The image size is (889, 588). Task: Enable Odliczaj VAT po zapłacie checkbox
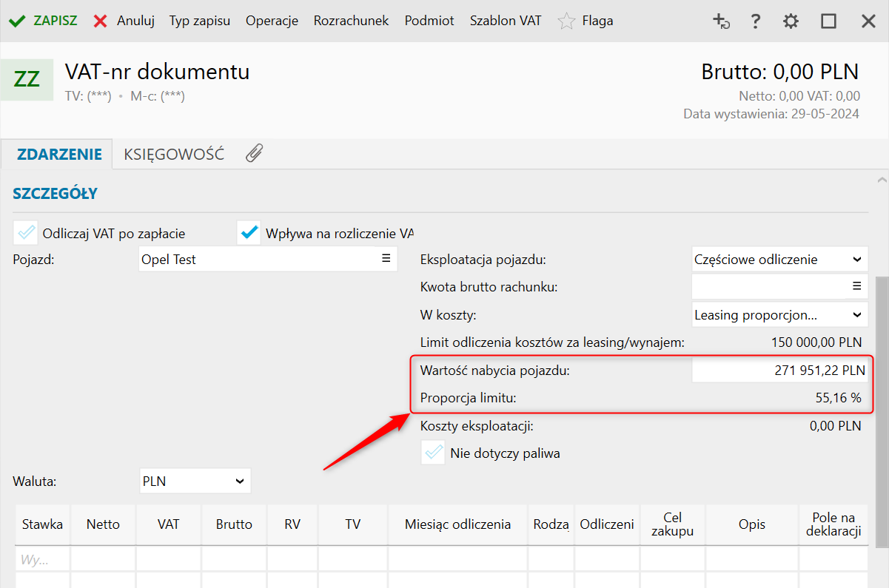[x=27, y=233]
